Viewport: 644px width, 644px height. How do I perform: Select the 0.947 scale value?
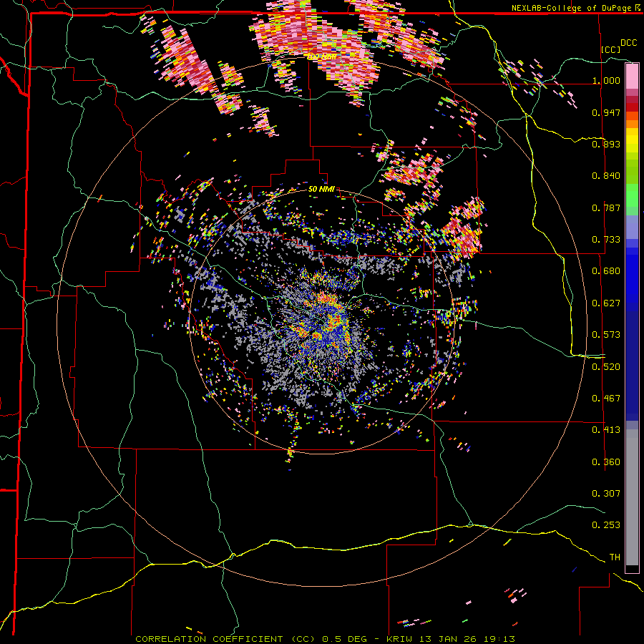coord(606,112)
